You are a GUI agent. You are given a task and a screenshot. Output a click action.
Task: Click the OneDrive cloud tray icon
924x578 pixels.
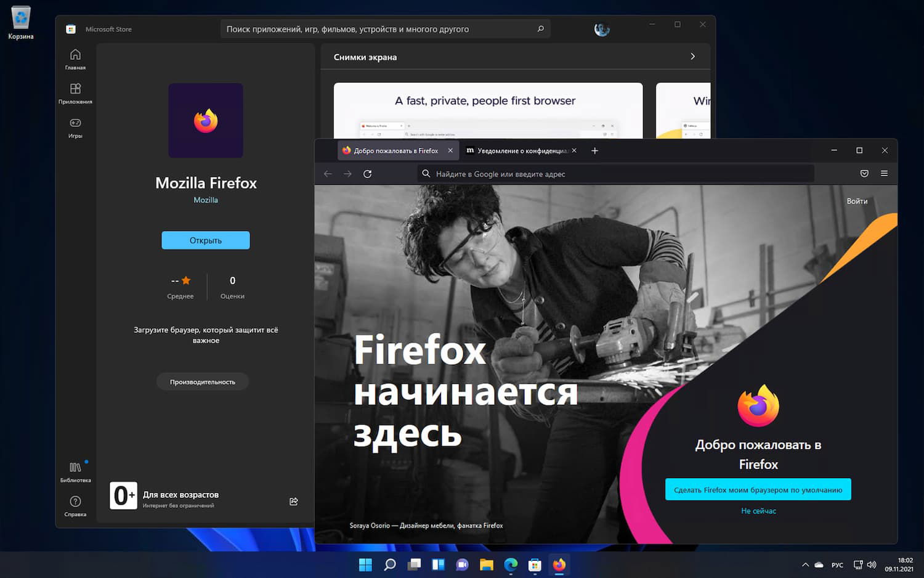(x=819, y=564)
